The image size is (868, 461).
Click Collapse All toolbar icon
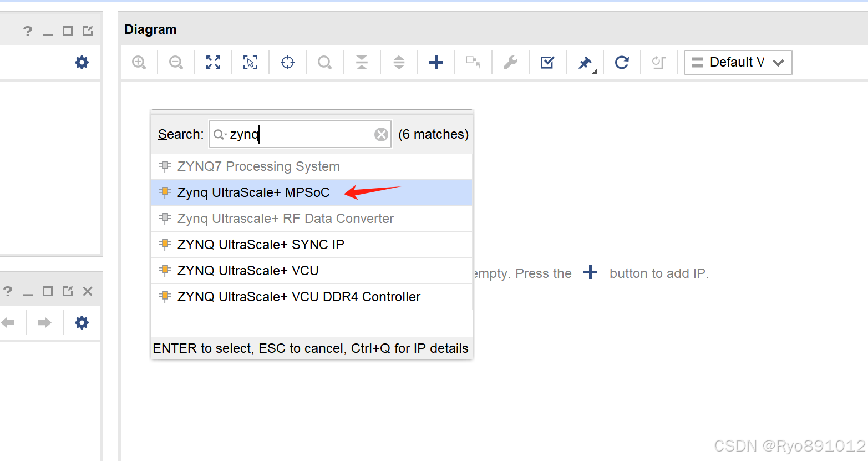coord(362,62)
